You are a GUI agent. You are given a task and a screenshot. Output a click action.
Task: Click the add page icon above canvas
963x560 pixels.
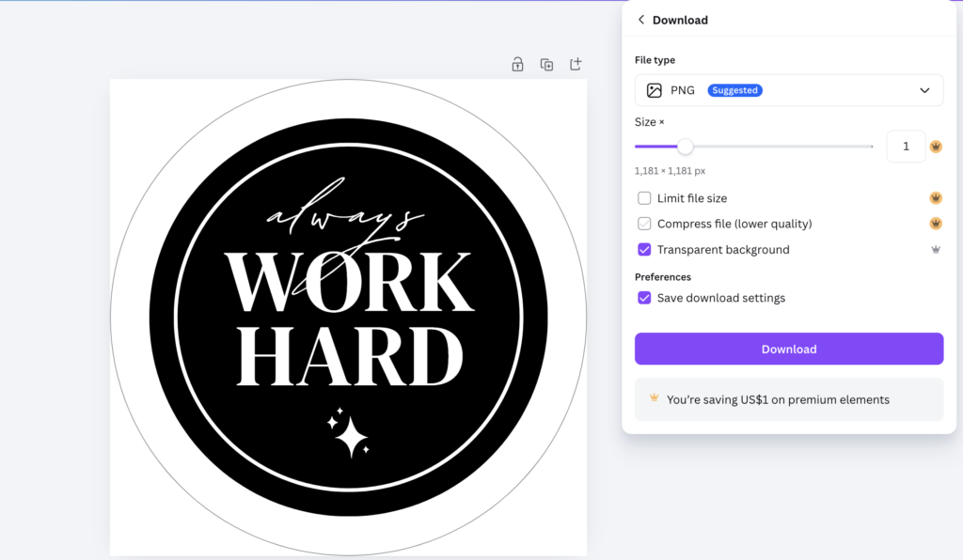(x=576, y=64)
